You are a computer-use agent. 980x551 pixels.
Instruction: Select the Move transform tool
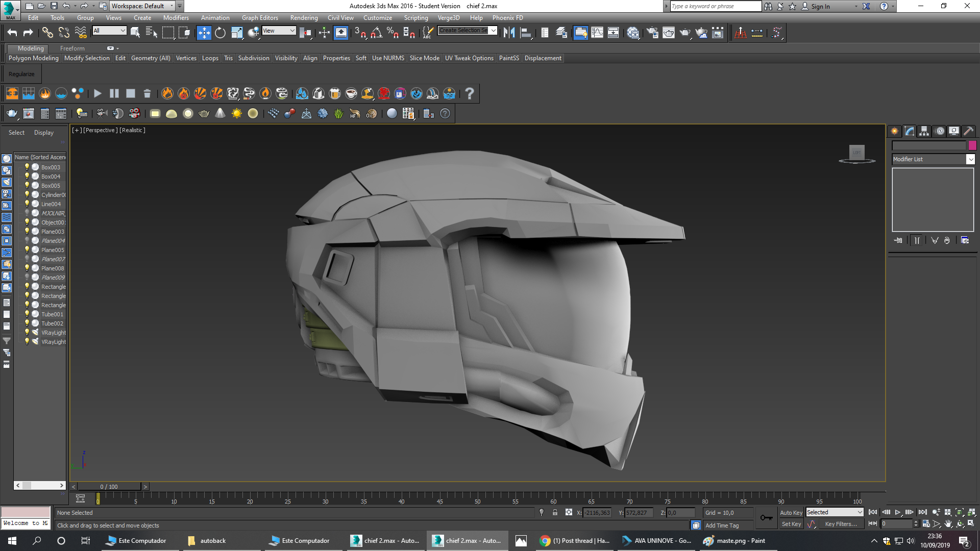pos(204,33)
